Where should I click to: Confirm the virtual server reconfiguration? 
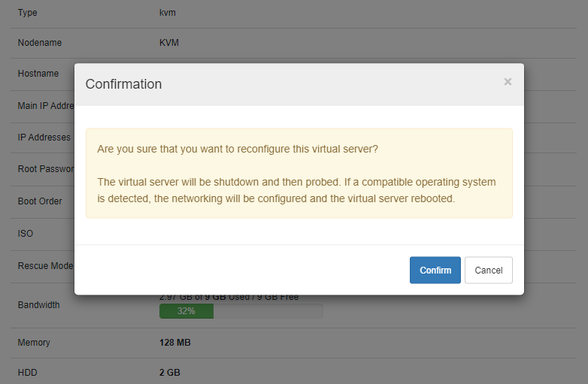pos(435,270)
